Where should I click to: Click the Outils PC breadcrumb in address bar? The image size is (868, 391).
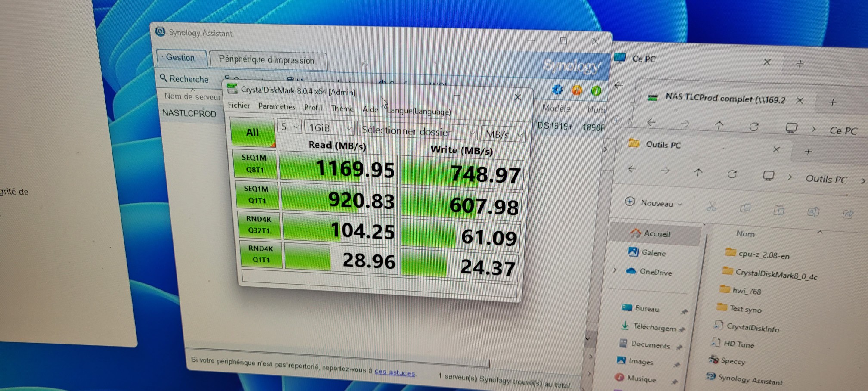click(x=826, y=179)
